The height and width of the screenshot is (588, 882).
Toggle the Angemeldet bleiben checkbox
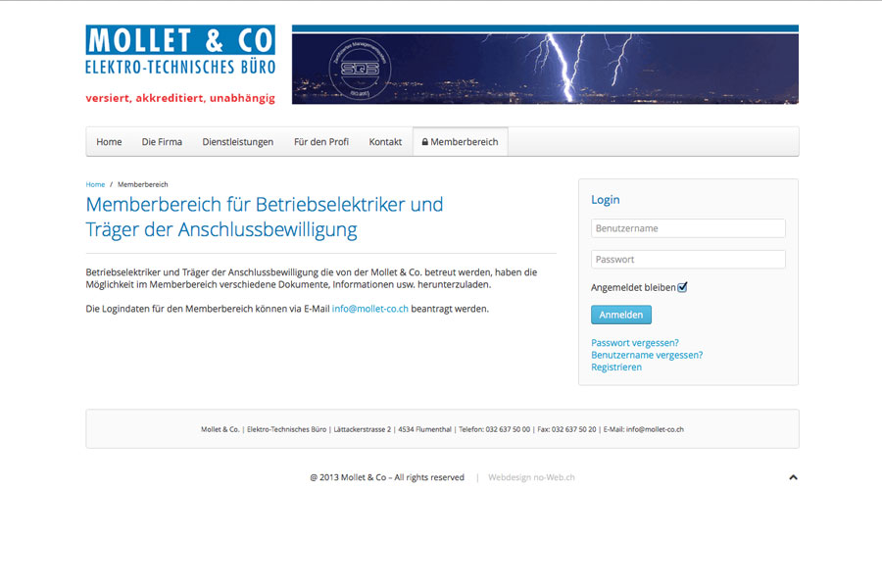click(683, 287)
